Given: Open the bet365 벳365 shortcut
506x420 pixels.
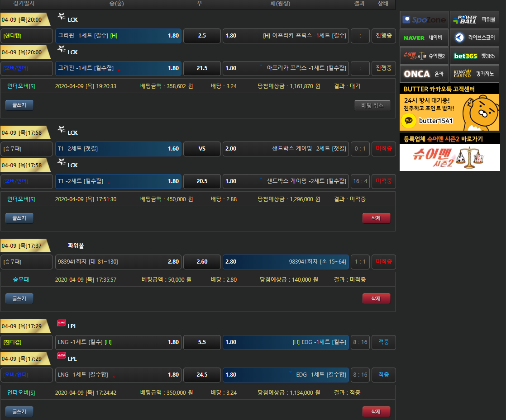Looking at the screenshot, I should pyautogui.click(x=474, y=56).
